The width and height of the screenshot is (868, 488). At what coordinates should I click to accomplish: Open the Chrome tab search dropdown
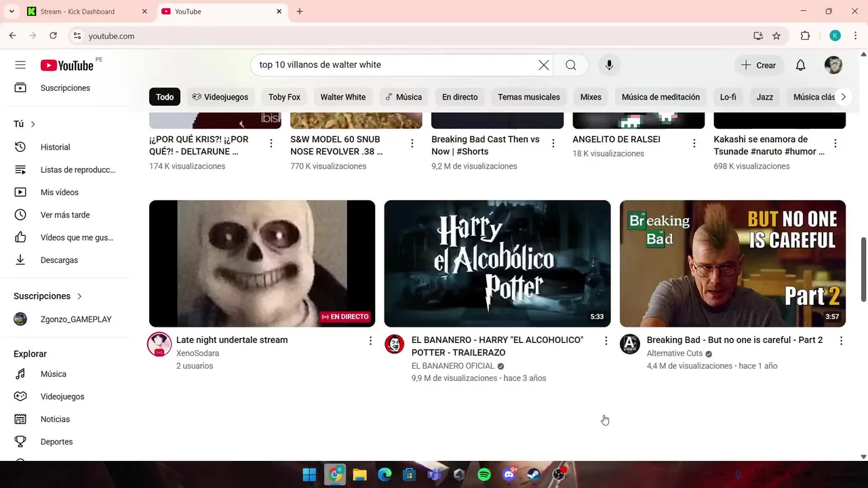[12, 12]
